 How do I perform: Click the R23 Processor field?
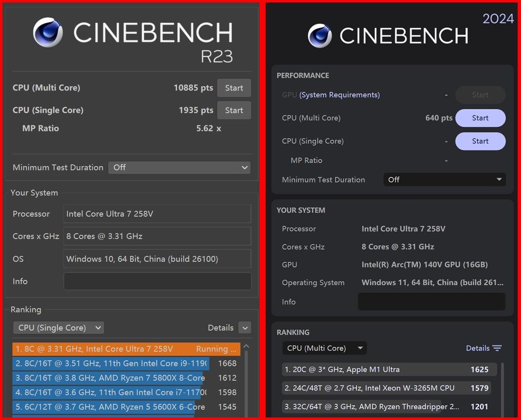click(x=157, y=214)
